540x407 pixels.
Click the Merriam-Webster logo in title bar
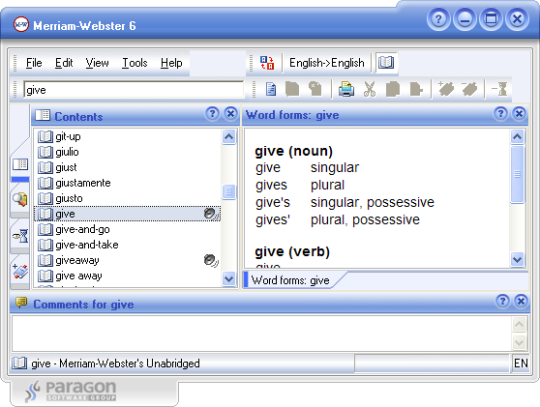(x=21, y=24)
